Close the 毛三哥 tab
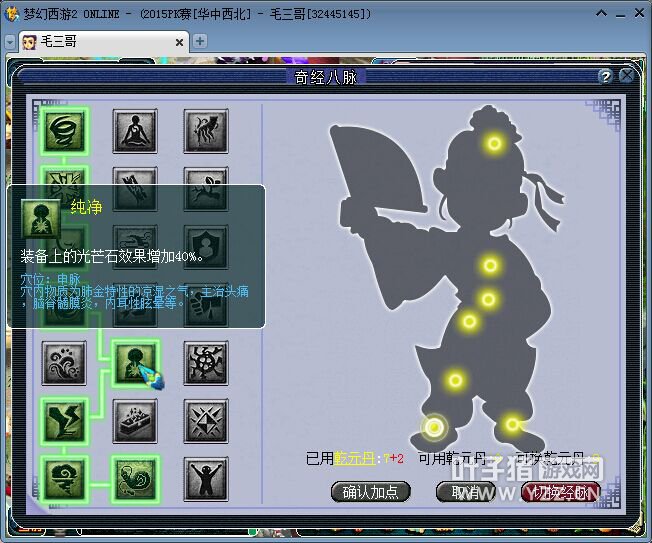652x543 pixels. pos(179,42)
